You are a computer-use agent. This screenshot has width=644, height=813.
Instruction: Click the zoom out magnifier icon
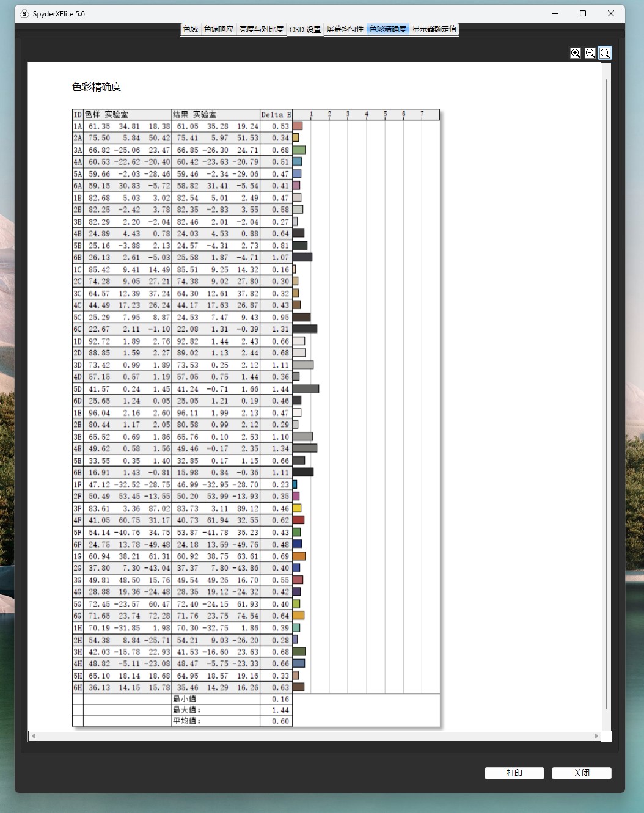(590, 53)
